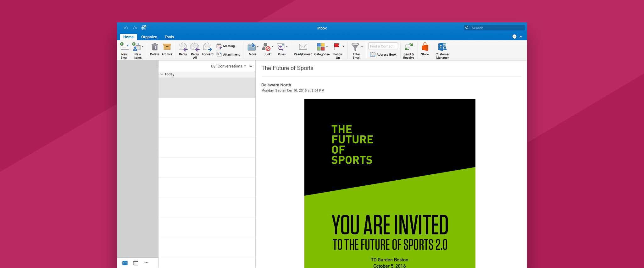This screenshot has width=644, height=268.
Task: Switch to the Organize ribbon tab
Action: click(x=149, y=37)
